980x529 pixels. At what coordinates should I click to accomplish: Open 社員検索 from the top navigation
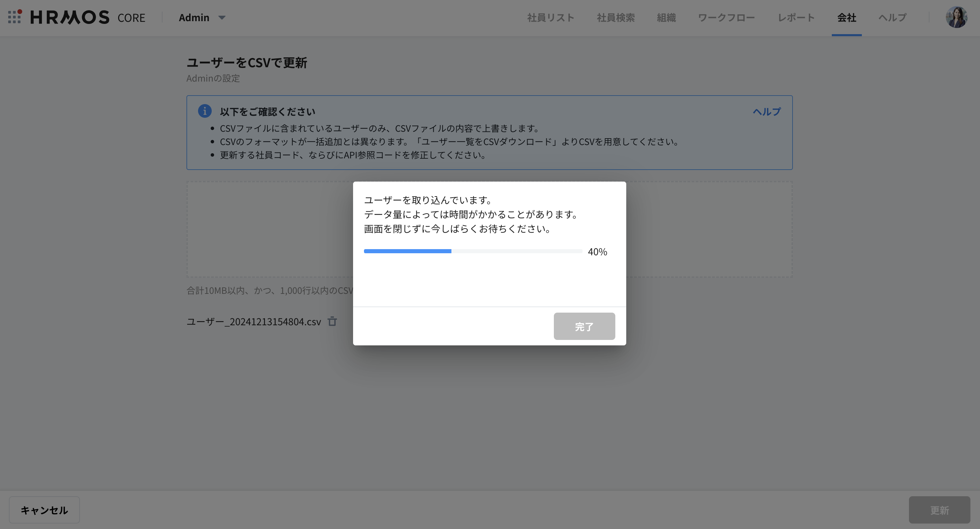click(616, 17)
